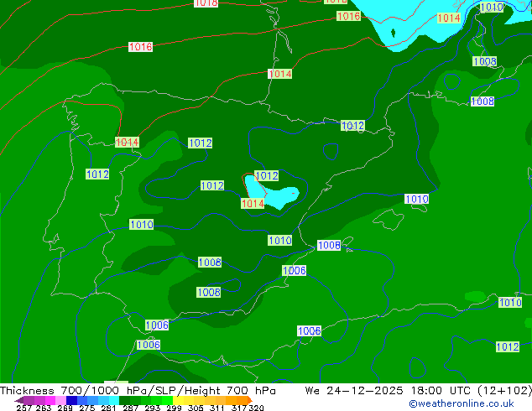Image resolution: width=532 pixels, height=411 pixels.
Task: Click the legend value 287
Action: click(x=130, y=408)
